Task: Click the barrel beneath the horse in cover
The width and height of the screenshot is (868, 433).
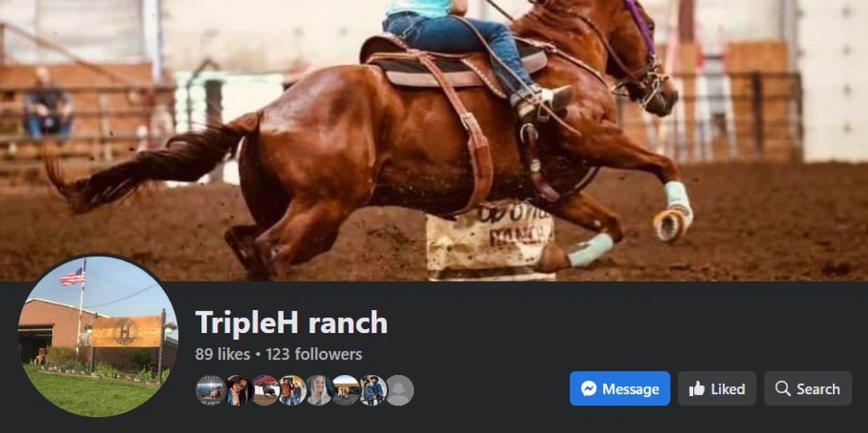Action: coord(490,242)
